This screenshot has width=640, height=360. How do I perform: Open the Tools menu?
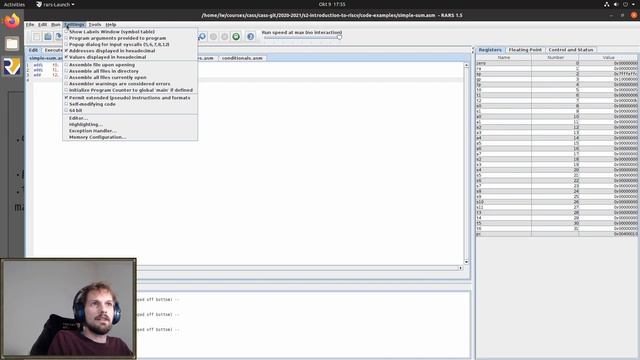[95, 24]
